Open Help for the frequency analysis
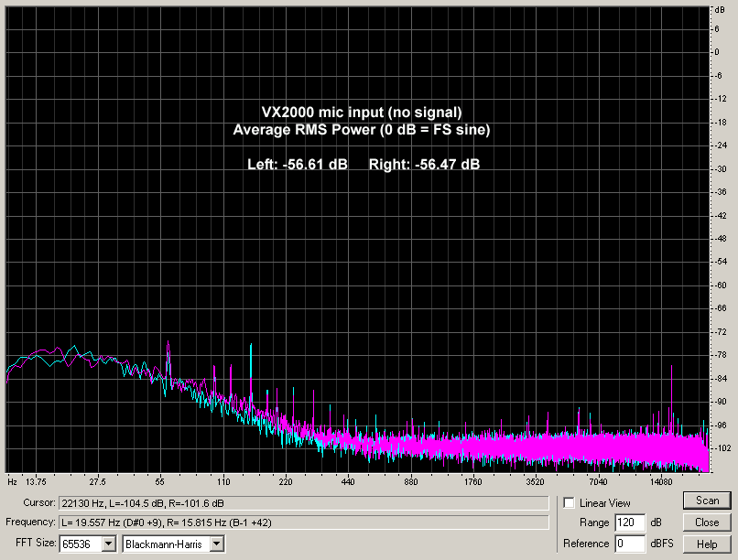738x560 pixels. pos(707,544)
